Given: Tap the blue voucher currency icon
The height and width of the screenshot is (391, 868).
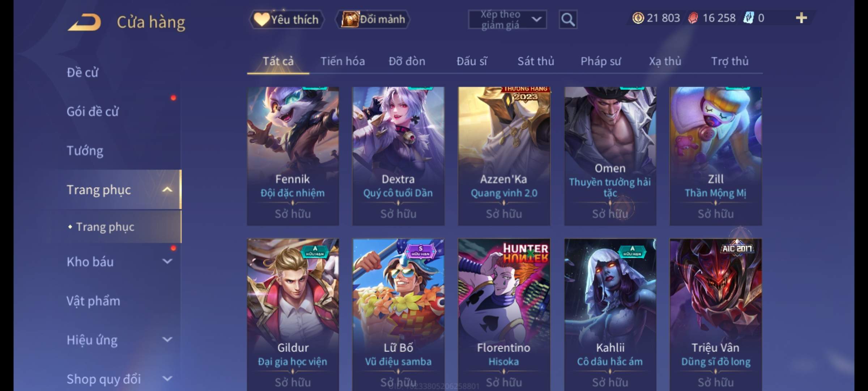Looking at the screenshot, I should (748, 18).
